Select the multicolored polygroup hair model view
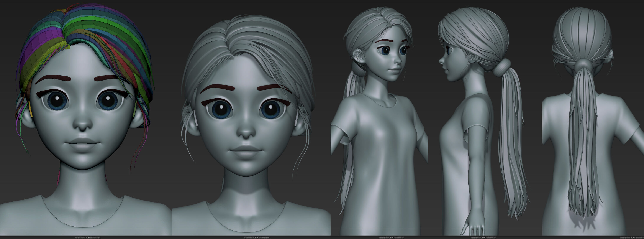This screenshot has height=239, width=644. click(86, 119)
